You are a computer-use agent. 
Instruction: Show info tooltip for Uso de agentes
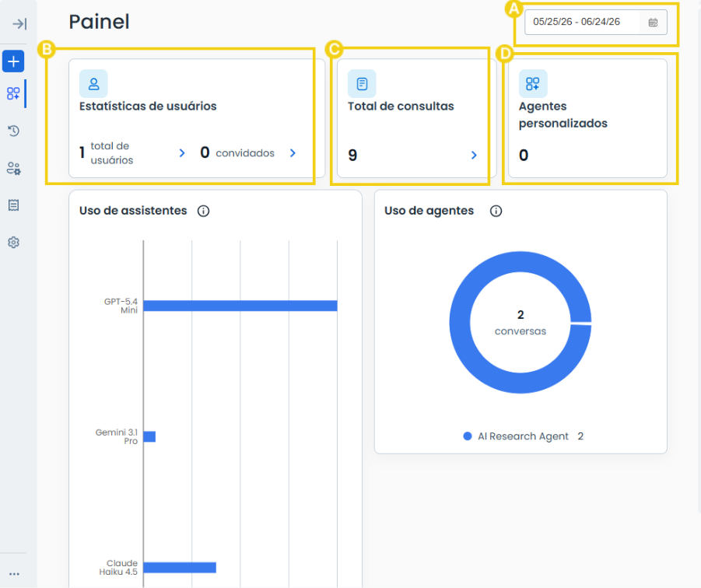496,211
